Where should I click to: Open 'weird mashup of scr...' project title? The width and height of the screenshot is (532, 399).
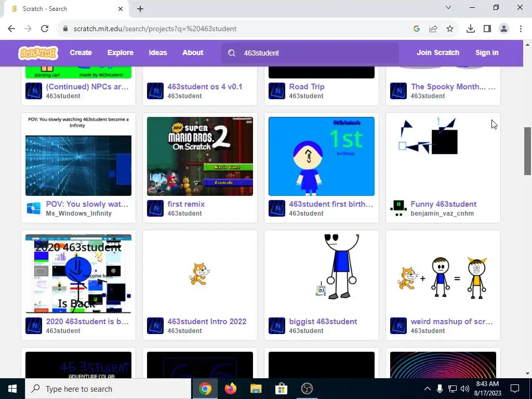click(x=451, y=321)
